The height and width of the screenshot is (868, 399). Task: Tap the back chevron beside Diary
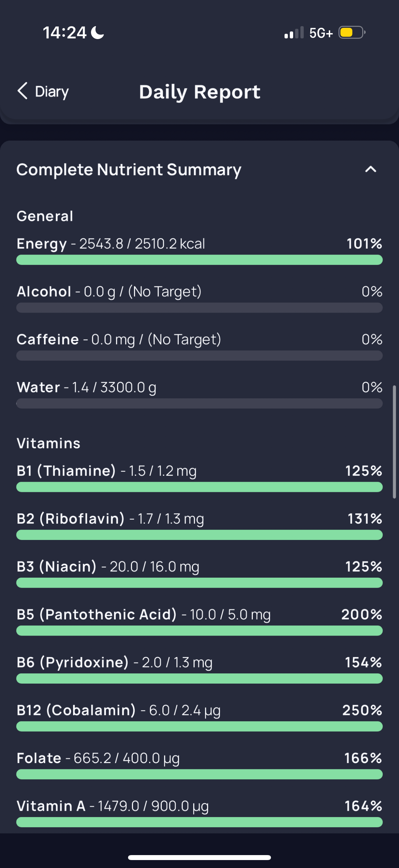[x=22, y=91]
